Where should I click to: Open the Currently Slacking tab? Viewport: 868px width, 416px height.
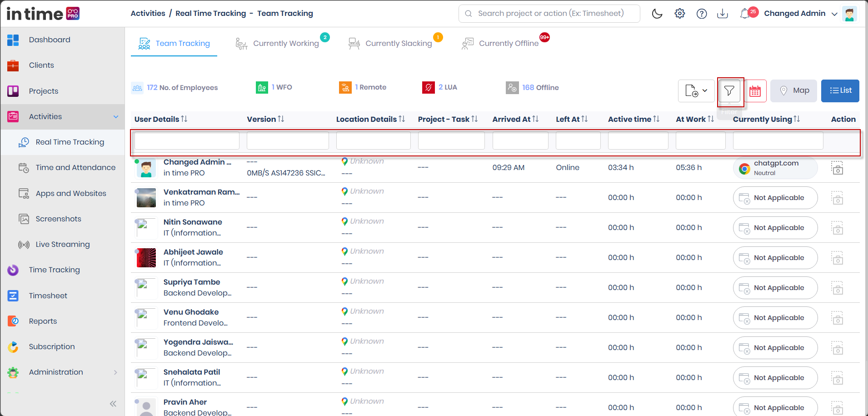click(x=395, y=44)
